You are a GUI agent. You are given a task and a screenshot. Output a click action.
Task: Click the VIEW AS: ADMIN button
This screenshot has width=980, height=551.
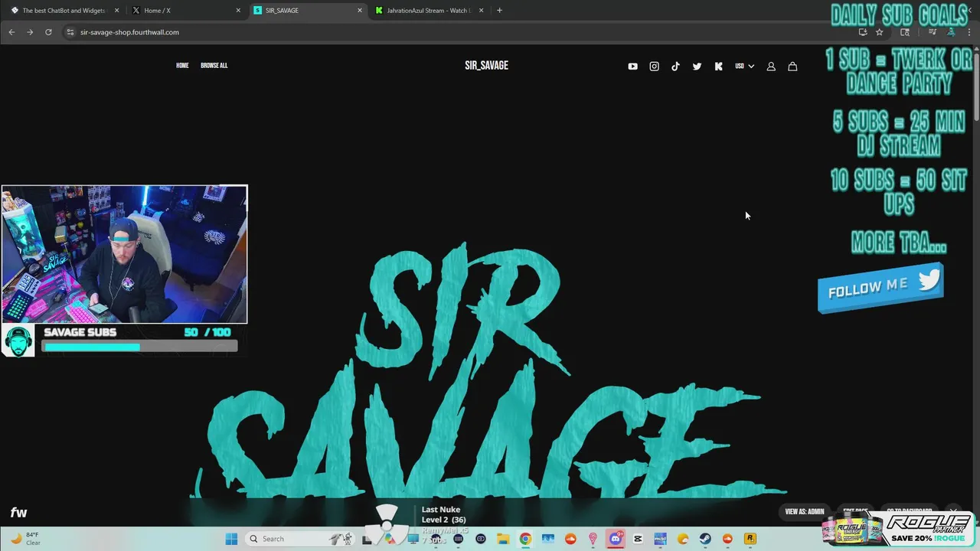(x=805, y=512)
